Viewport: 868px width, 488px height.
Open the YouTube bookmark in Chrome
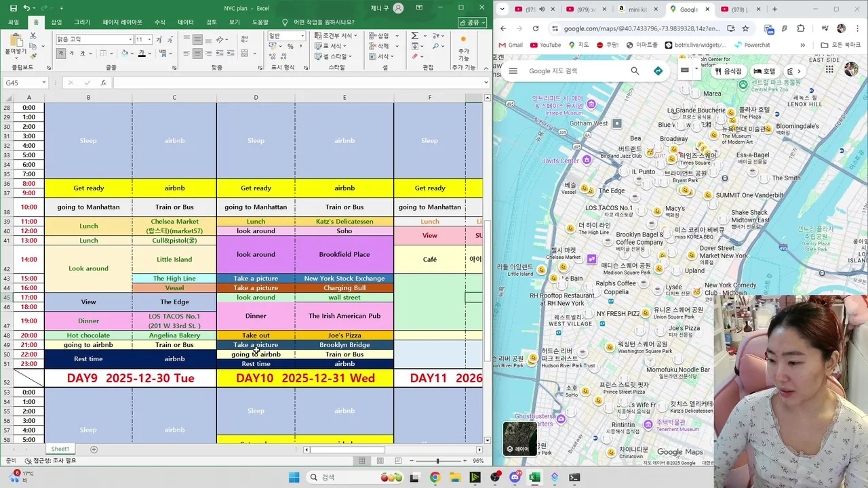click(546, 45)
